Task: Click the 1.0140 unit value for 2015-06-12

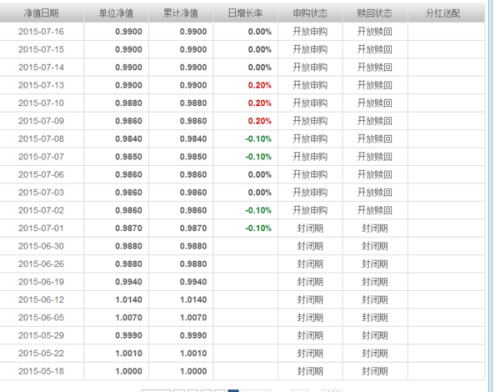Action: [x=129, y=300]
